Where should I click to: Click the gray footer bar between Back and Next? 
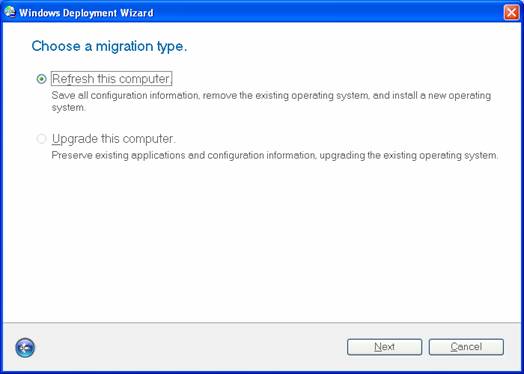[x=190, y=348]
